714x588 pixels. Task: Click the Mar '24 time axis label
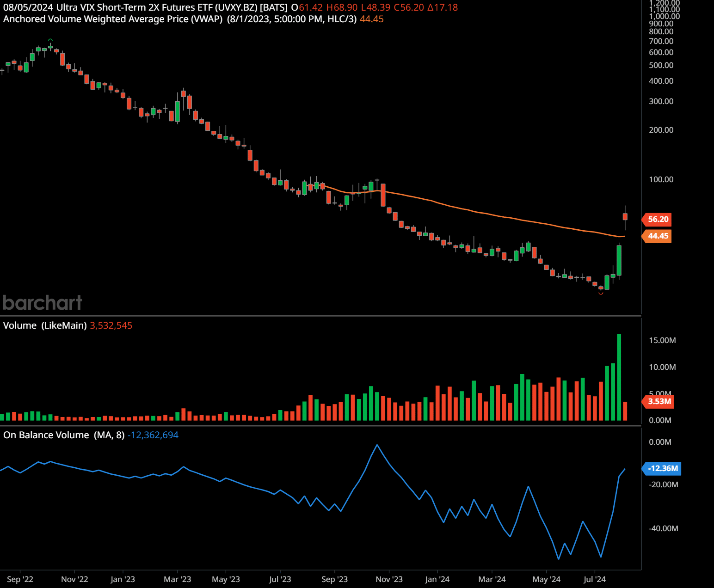(x=492, y=579)
